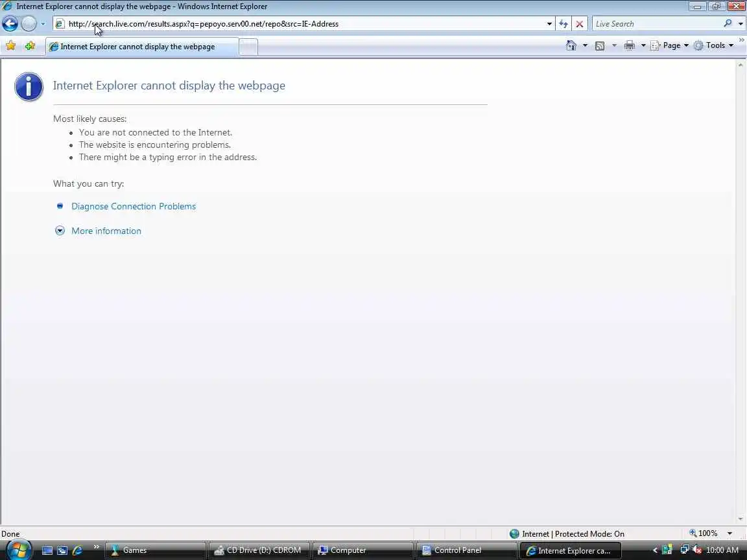Open a new blank tab
This screenshot has width=747, height=560.
click(248, 47)
